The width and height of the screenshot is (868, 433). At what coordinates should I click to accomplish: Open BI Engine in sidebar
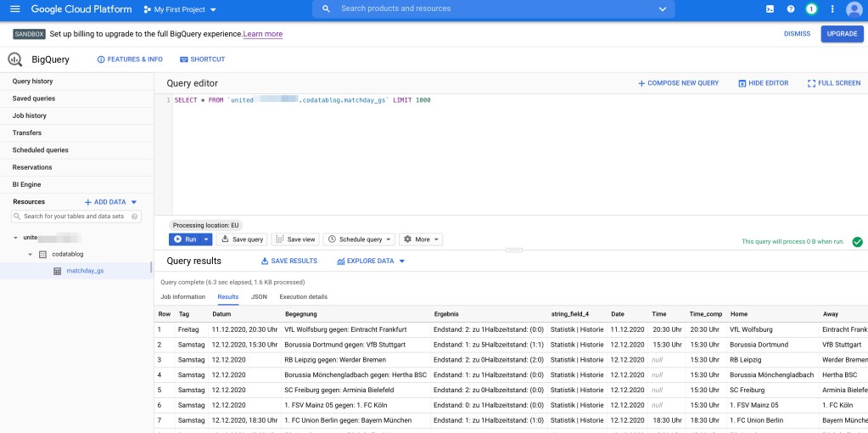click(77, 184)
